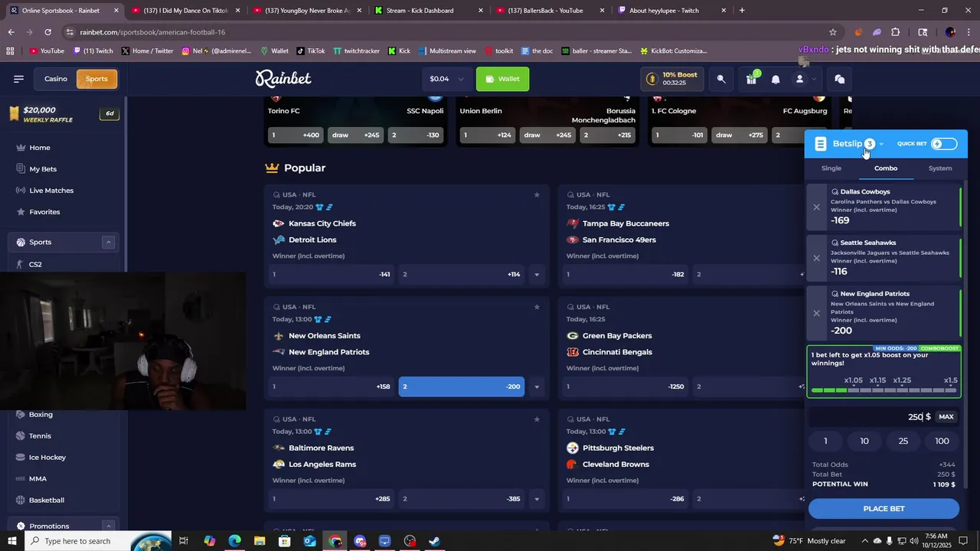Set quick stake amount 100
Image resolution: width=980 pixels, height=551 pixels.
click(942, 441)
